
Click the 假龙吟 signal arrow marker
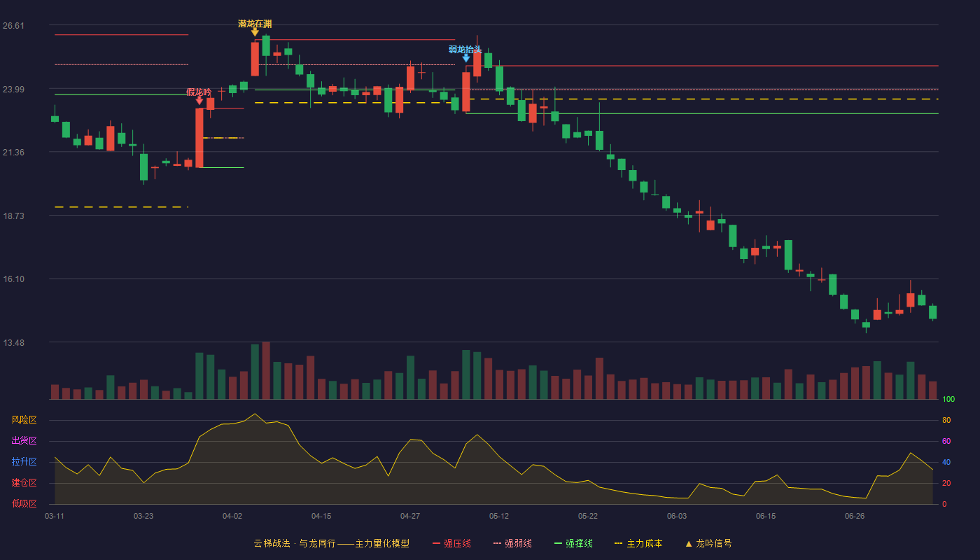tap(199, 101)
